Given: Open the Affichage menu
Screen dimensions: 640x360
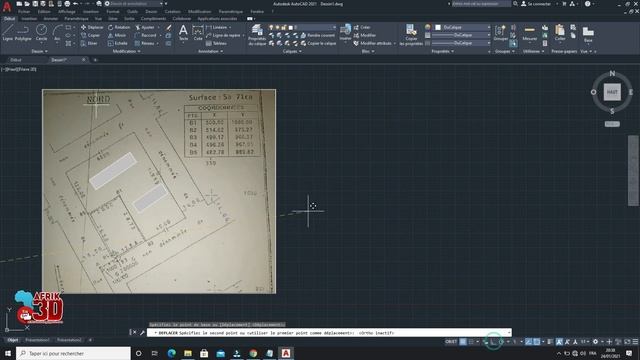Looking at the screenshot, I should coord(67,11).
